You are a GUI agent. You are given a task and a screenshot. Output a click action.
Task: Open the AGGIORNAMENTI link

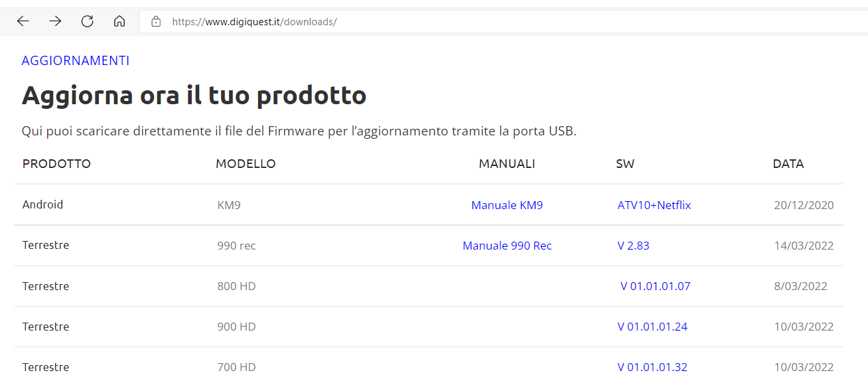(x=75, y=60)
